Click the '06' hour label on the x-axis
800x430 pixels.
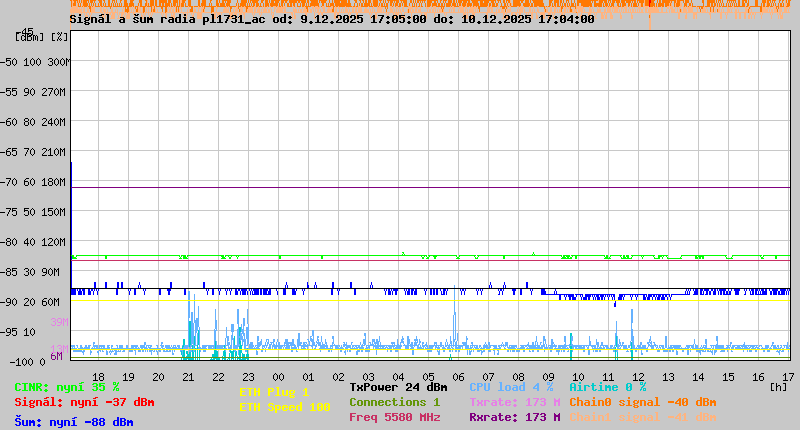coord(458,377)
